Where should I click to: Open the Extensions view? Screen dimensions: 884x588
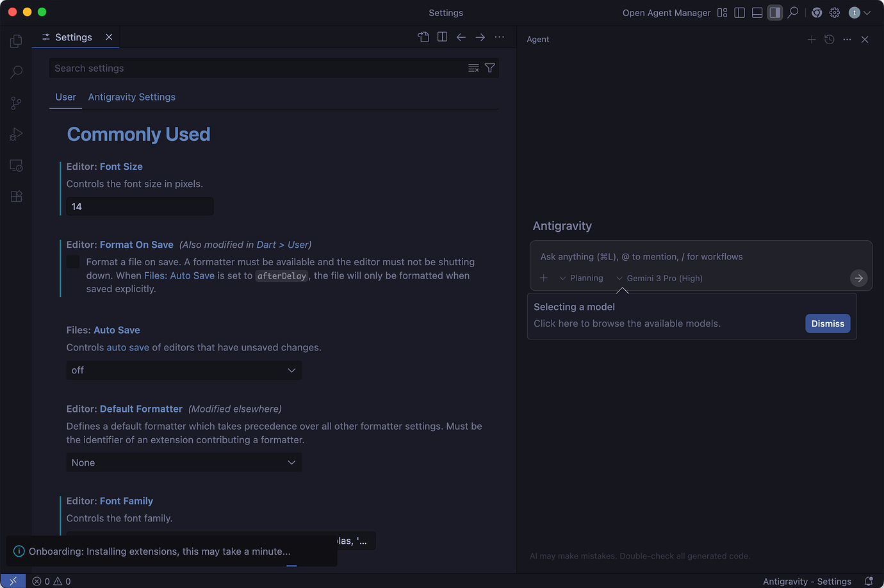pos(16,196)
